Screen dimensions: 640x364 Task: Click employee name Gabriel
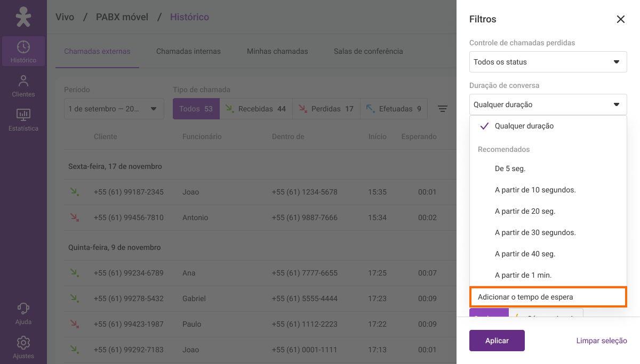pos(194,298)
